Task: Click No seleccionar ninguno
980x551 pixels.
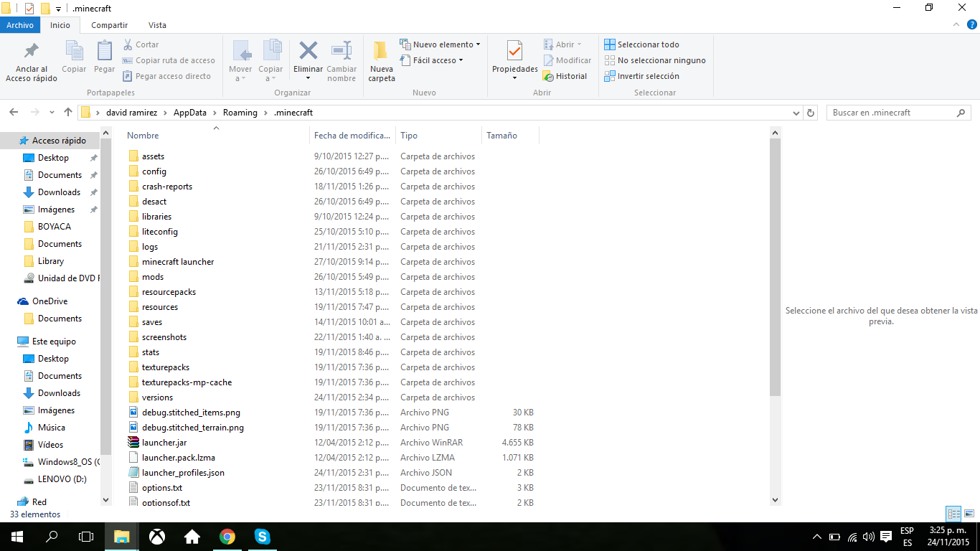Action: tap(654, 60)
